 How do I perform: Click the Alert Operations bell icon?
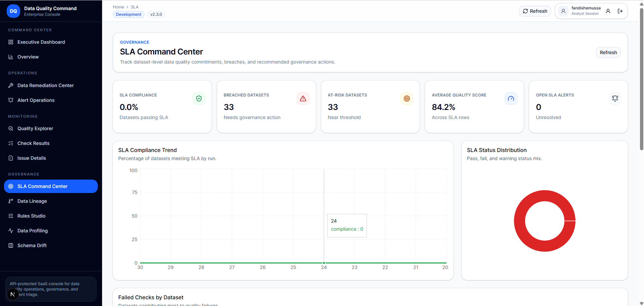(x=11, y=100)
